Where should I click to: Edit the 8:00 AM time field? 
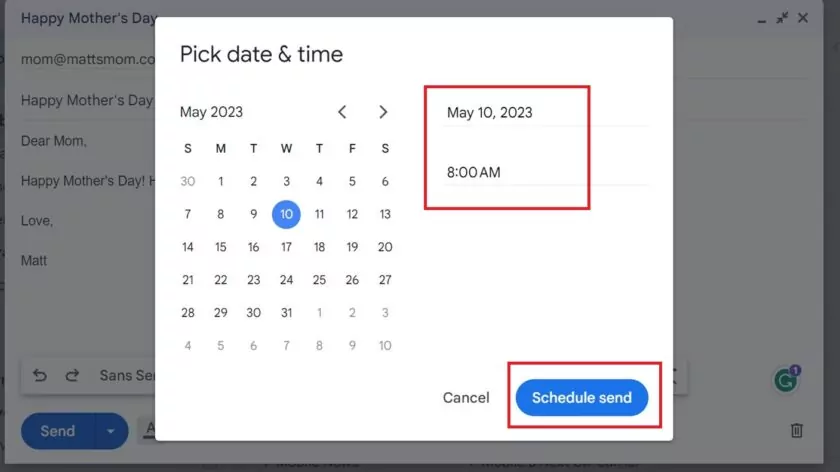(x=545, y=173)
